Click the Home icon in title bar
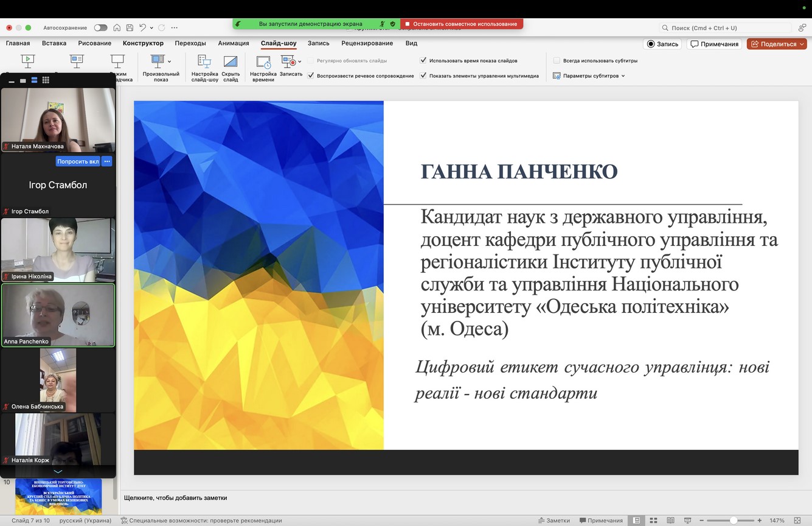The width and height of the screenshot is (812, 526). [117, 27]
